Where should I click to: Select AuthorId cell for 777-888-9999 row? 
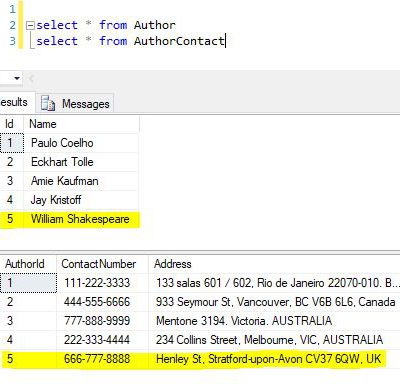point(28,321)
